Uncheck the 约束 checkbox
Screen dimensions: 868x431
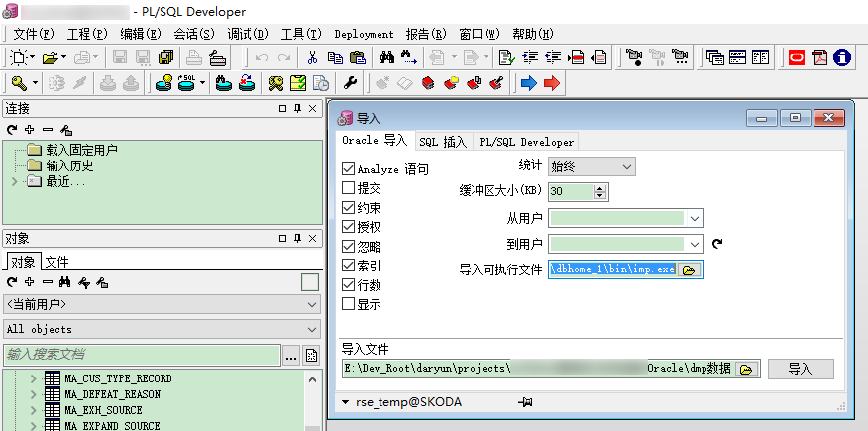(x=348, y=208)
